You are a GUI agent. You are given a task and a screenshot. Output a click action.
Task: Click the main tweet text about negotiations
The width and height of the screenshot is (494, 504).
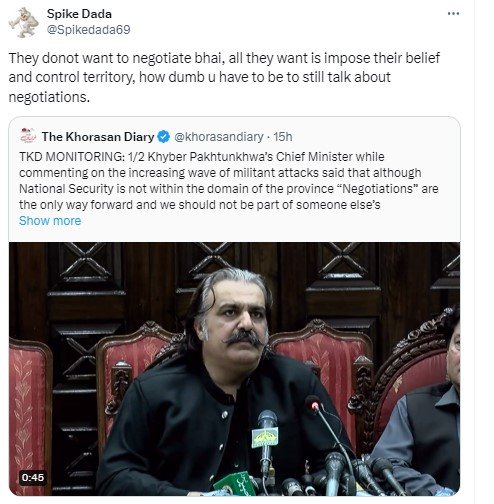click(x=224, y=77)
